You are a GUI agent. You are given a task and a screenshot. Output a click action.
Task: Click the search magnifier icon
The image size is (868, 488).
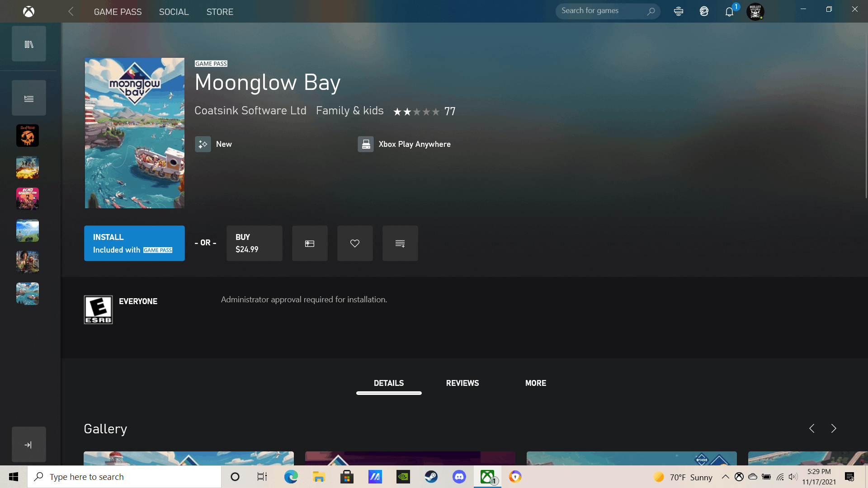651,11
